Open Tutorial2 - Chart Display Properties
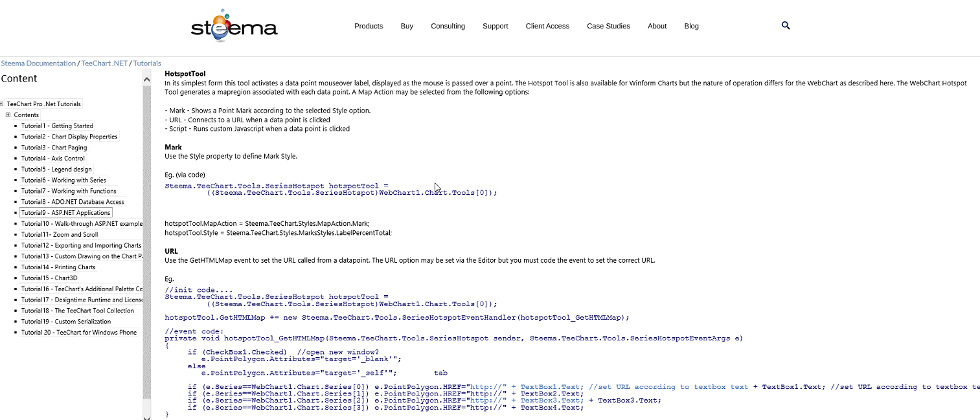980x420 pixels. point(69,137)
